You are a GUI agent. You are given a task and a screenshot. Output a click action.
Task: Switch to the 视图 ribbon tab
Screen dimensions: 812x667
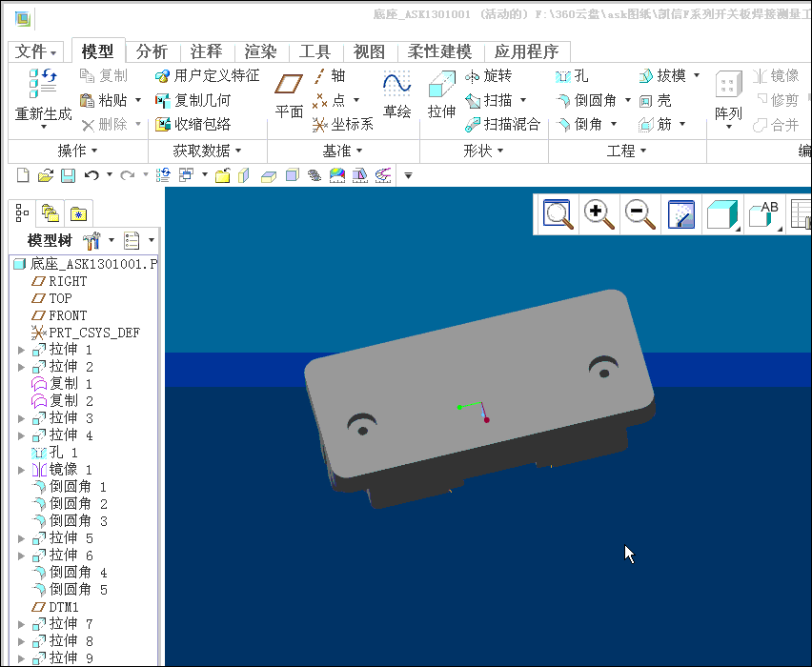click(369, 51)
